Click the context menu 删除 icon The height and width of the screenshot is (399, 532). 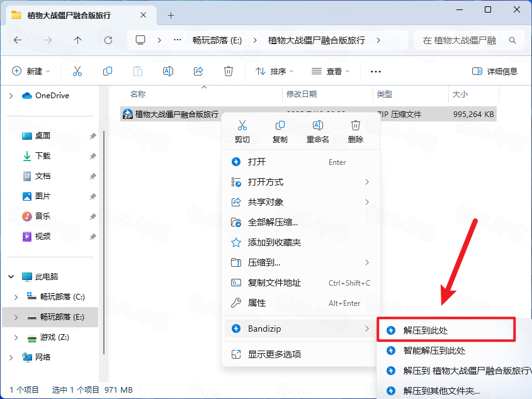click(x=356, y=125)
